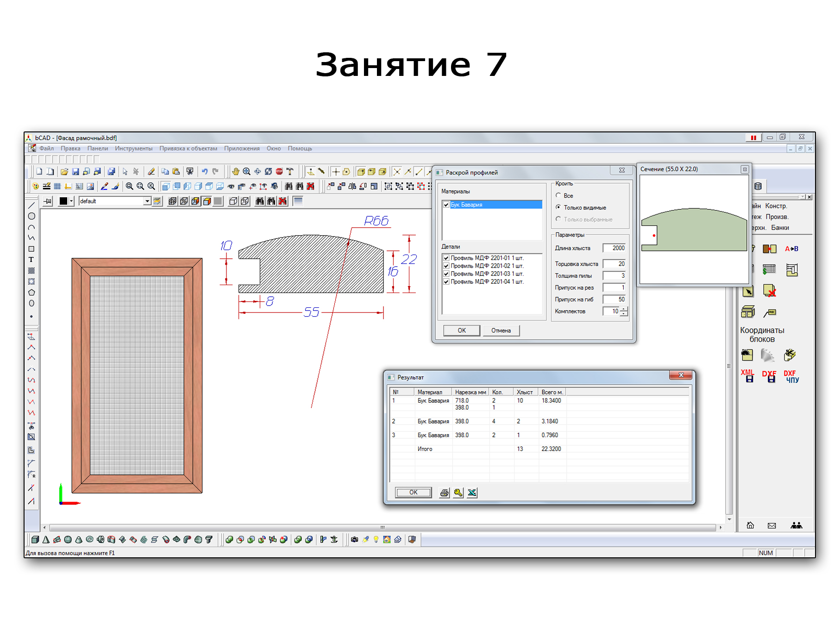
Task: Click the Нарезка мм column header
Action: [x=470, y=393]
